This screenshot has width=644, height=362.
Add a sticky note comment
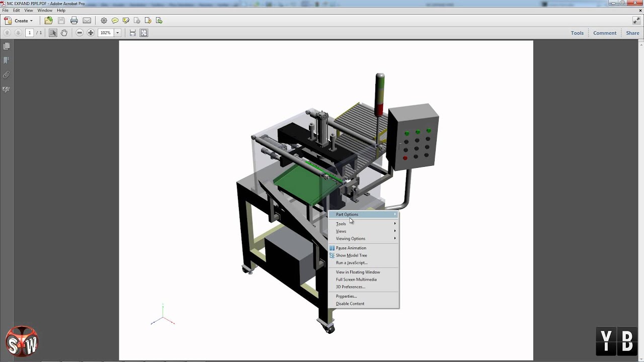[115, 21]
